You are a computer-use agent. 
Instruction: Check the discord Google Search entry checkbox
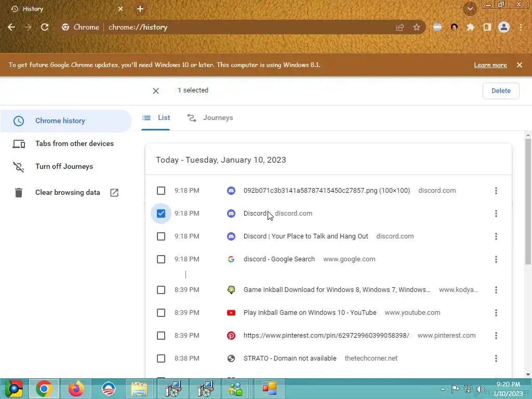[161, 259]
